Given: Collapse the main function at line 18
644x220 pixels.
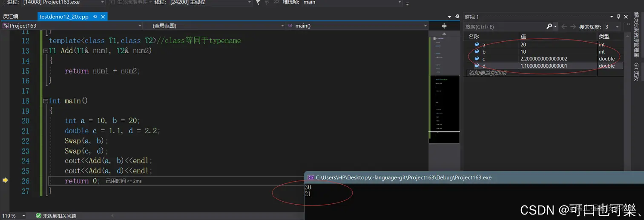Looking at the screenshot, I should pos(45,101).
